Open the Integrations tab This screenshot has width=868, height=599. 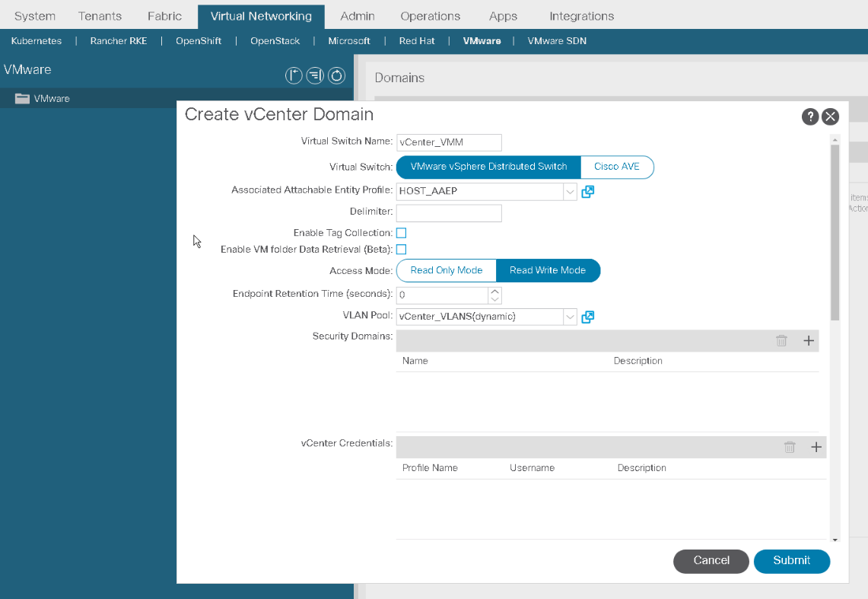pyautogui.click(x=581, y=16)
